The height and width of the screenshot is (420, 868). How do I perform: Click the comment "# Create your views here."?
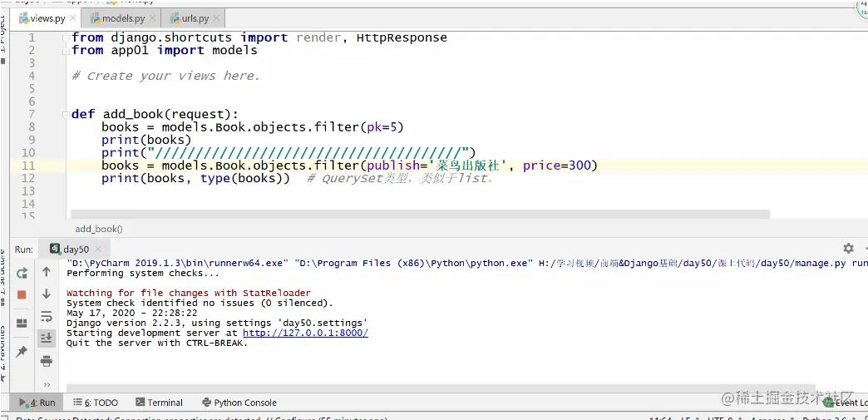click(x=165, y=76)
